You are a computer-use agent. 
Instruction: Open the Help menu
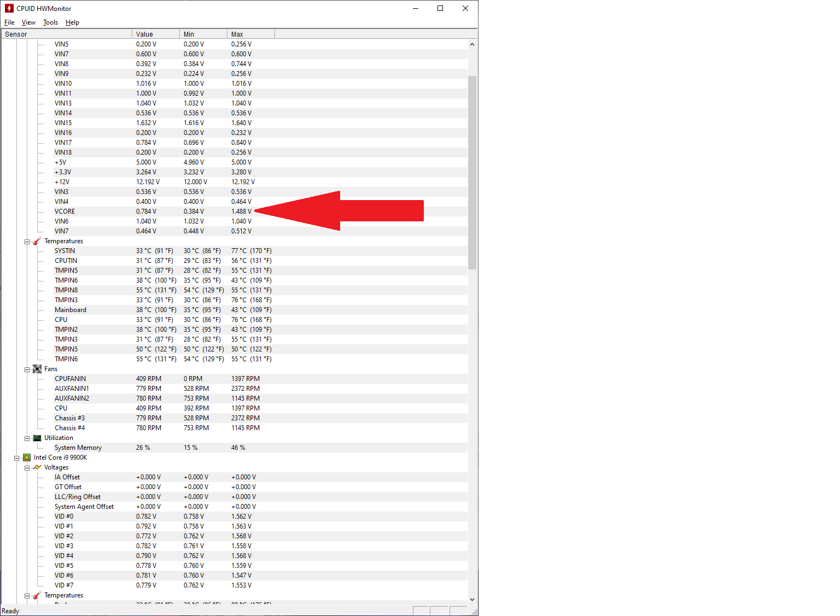tap(72, 22)
